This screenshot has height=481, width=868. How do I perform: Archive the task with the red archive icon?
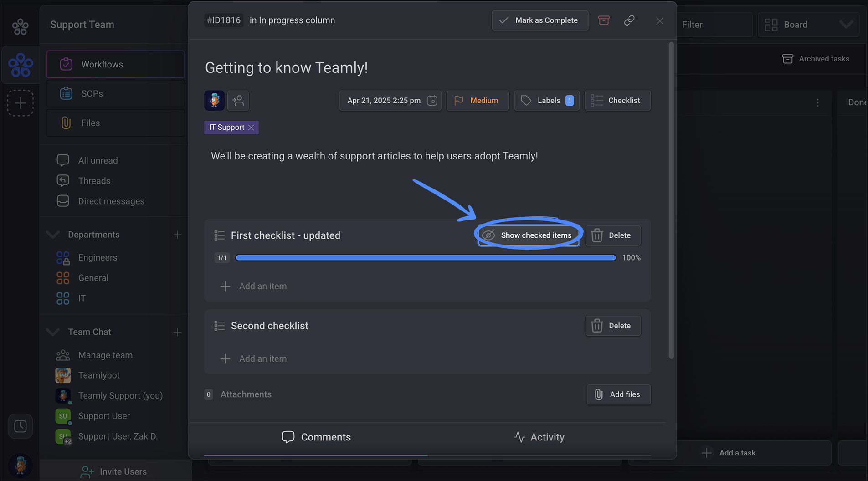pos(604,20)
